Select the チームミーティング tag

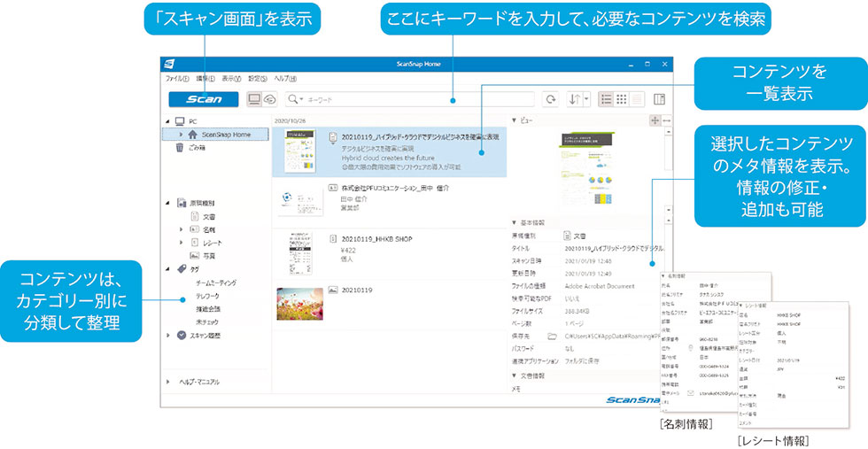(x=216, y=283)
